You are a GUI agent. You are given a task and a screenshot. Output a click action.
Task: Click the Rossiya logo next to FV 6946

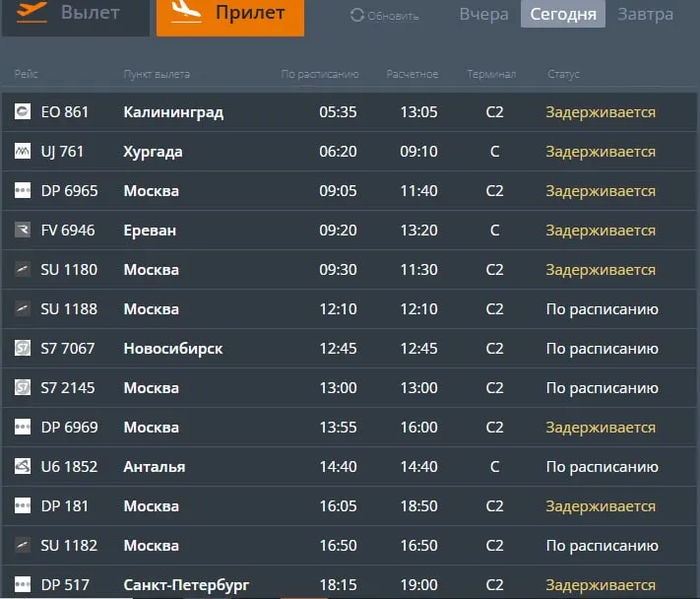[23, 230]
